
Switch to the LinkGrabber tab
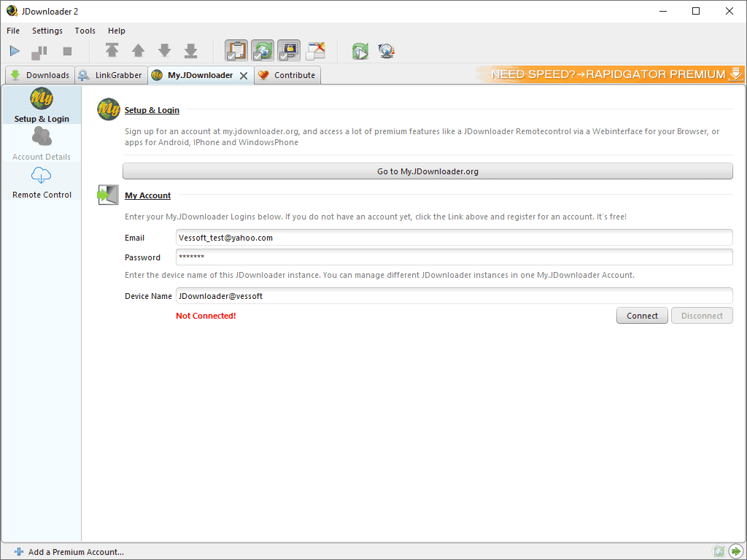[111, 75]
